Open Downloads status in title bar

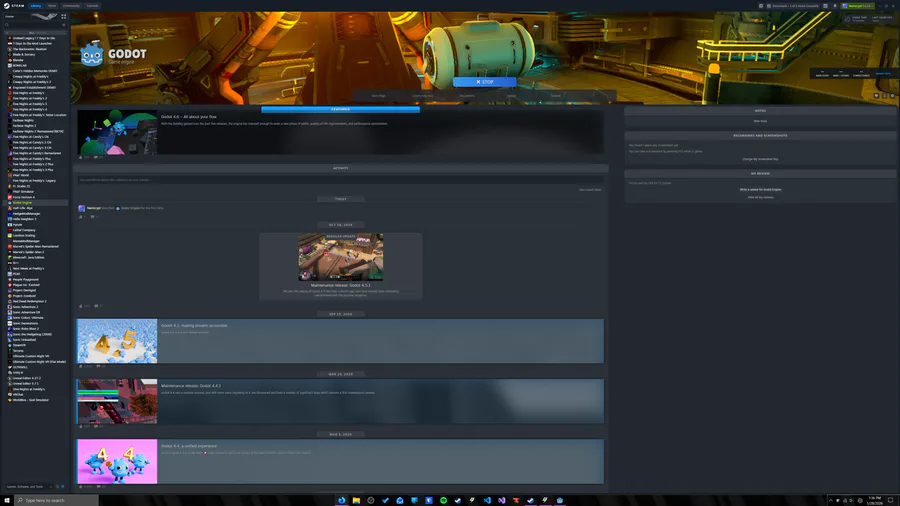click(x=793, y=6)
